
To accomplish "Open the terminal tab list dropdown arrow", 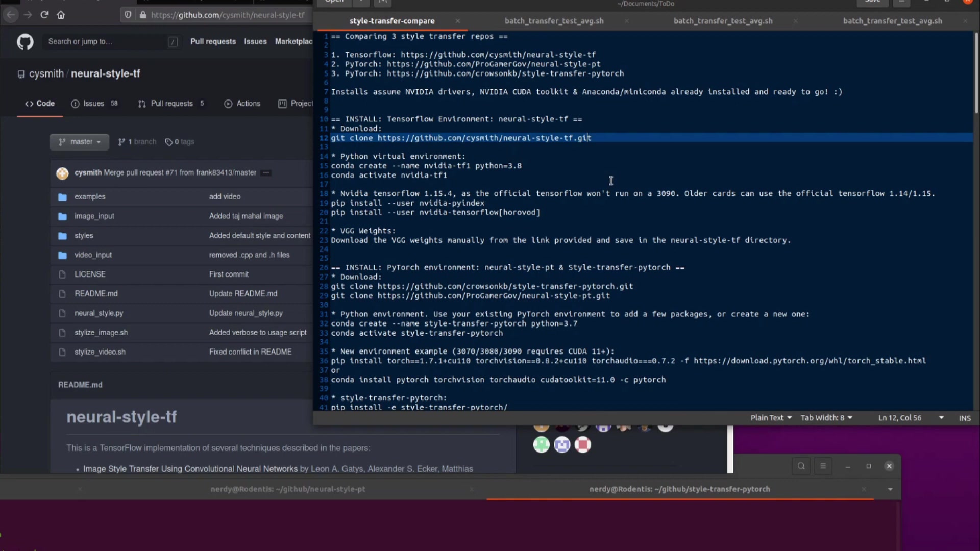I will (x=890, y=489).
